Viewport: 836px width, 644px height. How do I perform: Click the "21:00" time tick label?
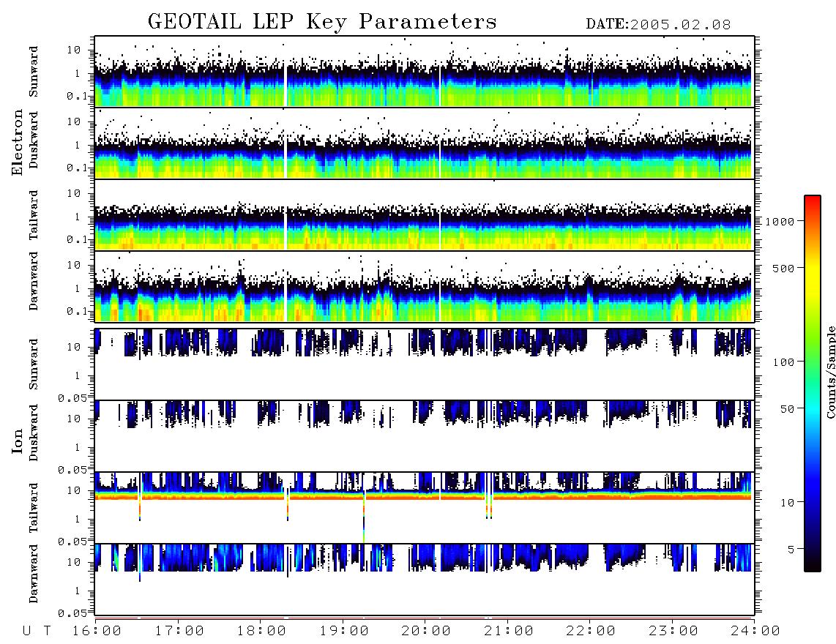[x=509, y=632]
